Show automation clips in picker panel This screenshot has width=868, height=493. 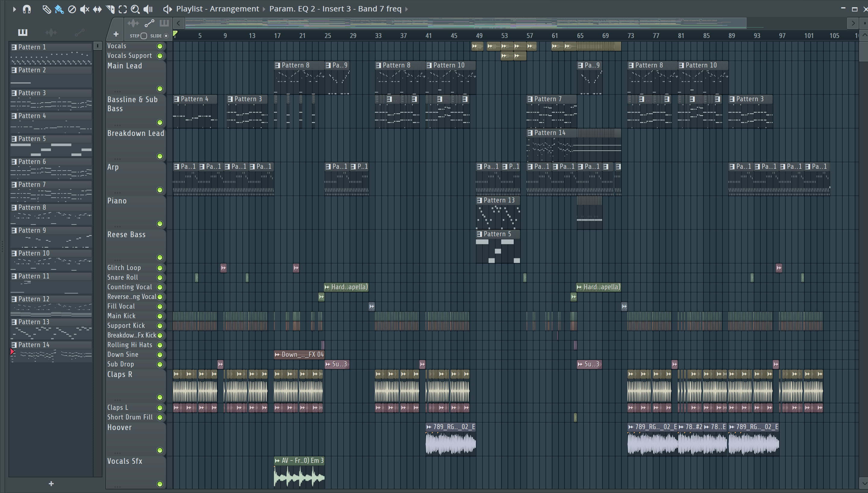tap(80, 32)
